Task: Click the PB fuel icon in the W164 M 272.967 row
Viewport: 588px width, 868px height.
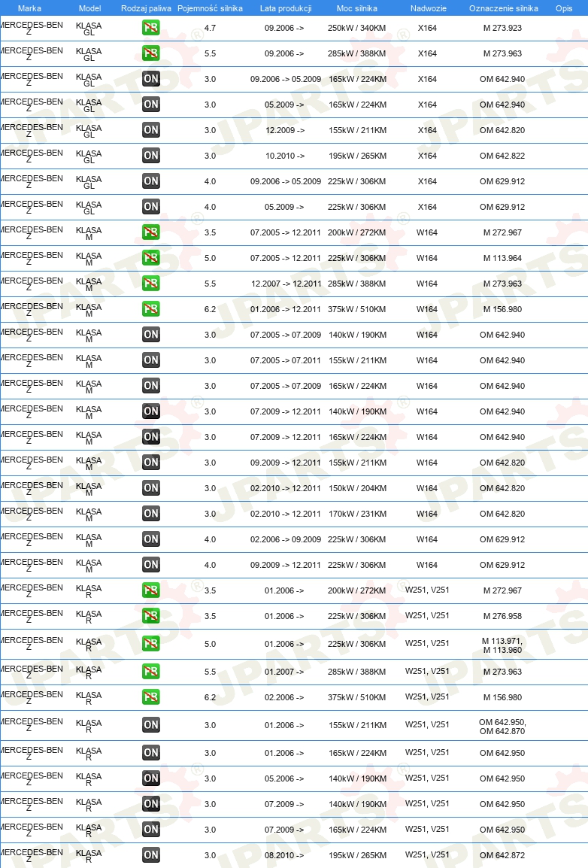Action: (x=150, y=232)
